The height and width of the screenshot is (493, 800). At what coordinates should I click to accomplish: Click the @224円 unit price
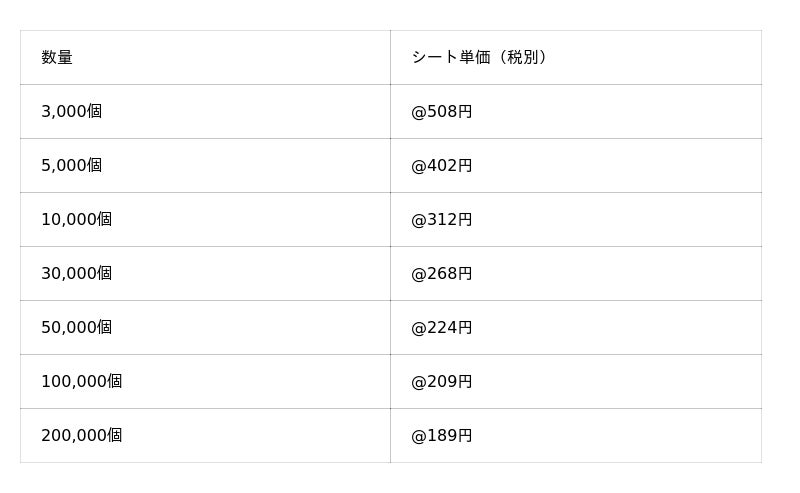tap(442, 328)
